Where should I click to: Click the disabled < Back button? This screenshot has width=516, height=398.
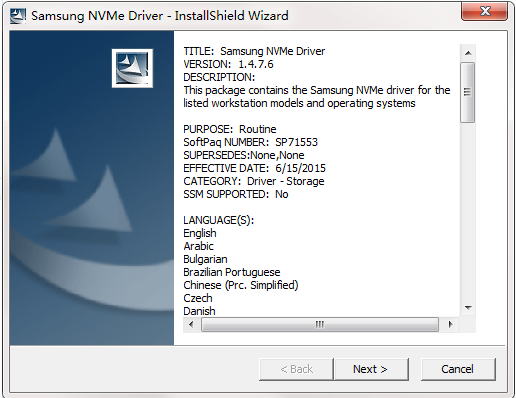pos(296,369)
